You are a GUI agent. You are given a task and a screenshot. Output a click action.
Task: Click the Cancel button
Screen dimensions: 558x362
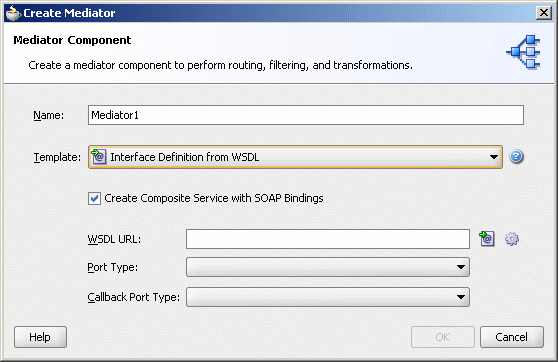coord(511,337)
